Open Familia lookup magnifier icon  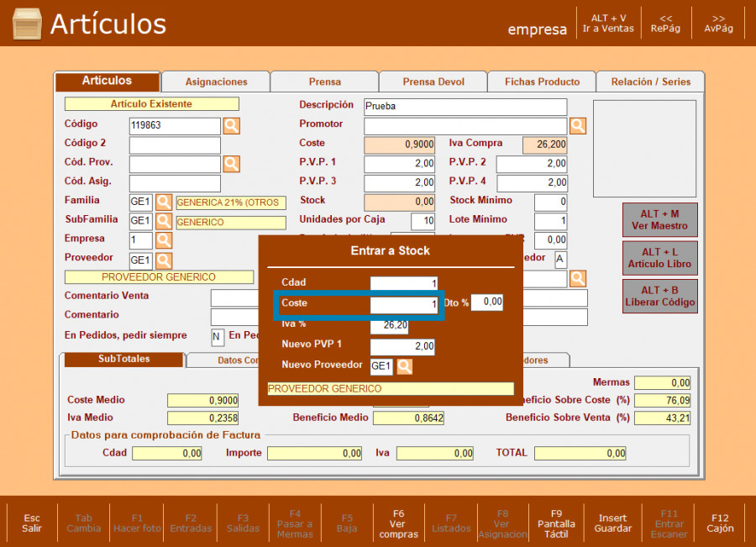(164, 202)
